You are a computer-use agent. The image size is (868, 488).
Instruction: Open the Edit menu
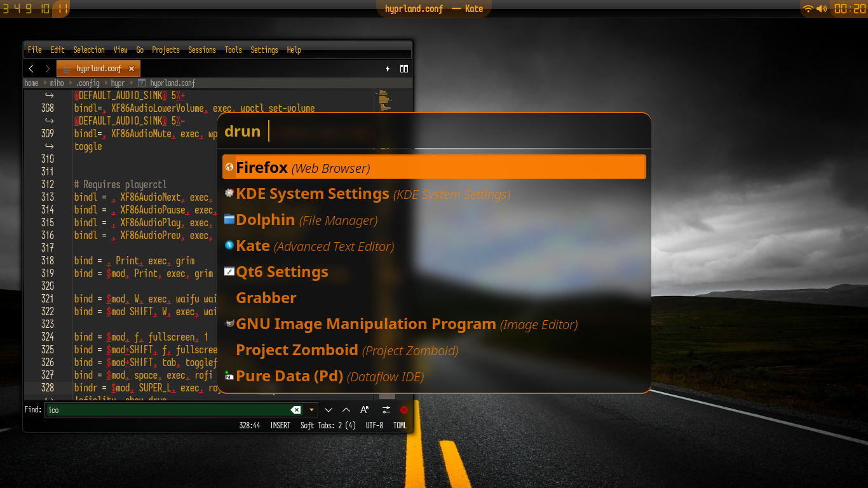point(58,50)
